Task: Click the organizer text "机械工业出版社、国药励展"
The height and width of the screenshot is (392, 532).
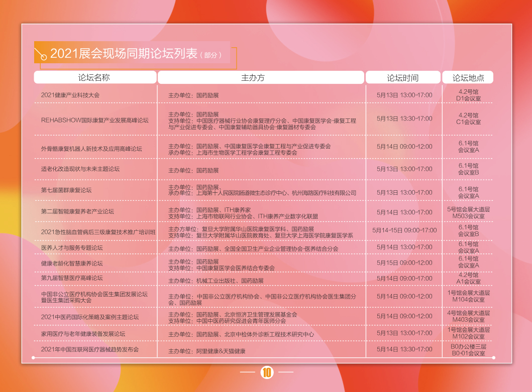Action: pyautogui.click(x=230, y=281)
